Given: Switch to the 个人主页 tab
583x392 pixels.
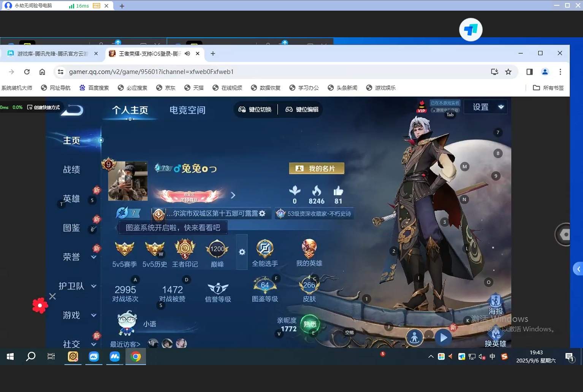Looking at the screenshot, I should (x=130, y=110).
